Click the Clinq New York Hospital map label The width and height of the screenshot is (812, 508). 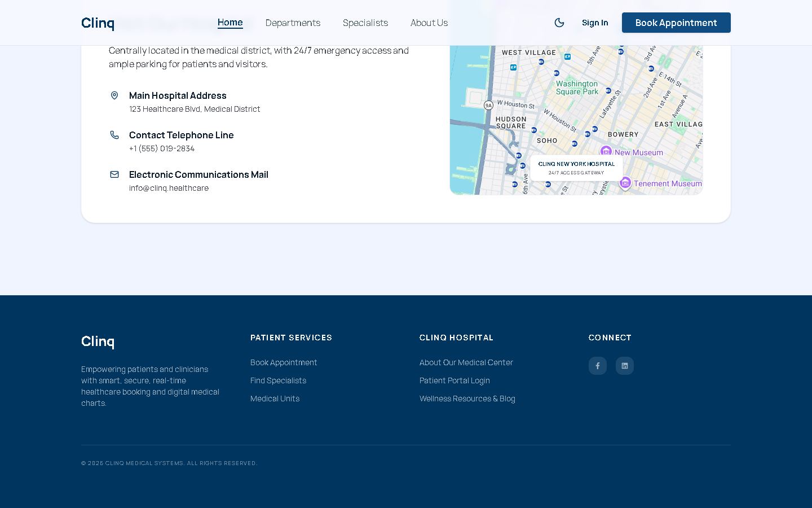click(x=576, y=168)
